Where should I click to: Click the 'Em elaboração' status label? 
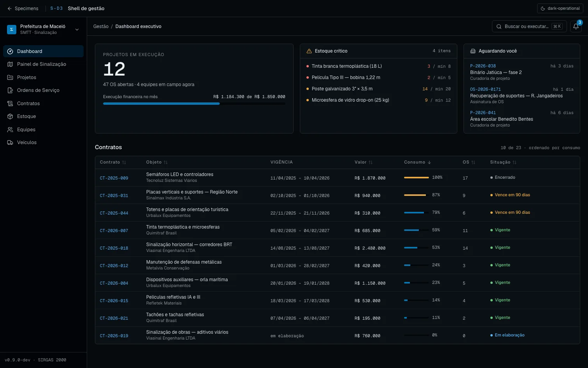click(507, 335)
